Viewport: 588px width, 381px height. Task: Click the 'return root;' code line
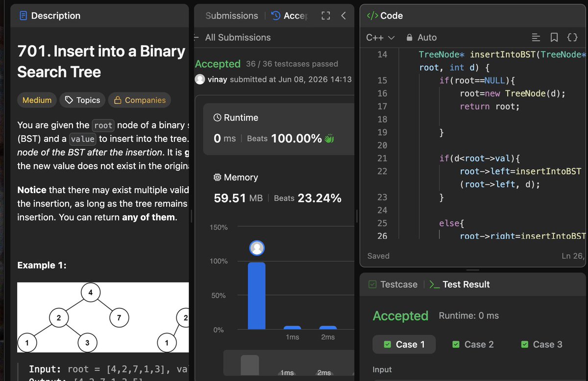[x=490, y=106]
